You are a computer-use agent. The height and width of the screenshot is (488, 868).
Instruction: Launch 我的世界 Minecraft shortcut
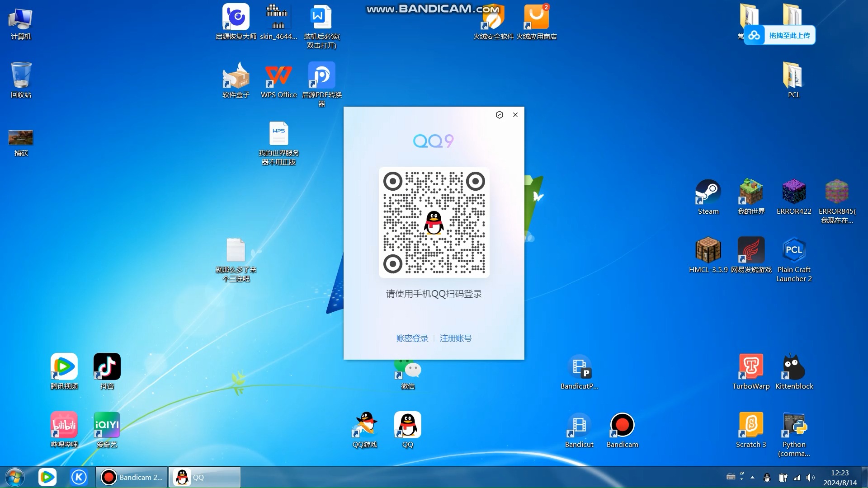pos(751,197)
